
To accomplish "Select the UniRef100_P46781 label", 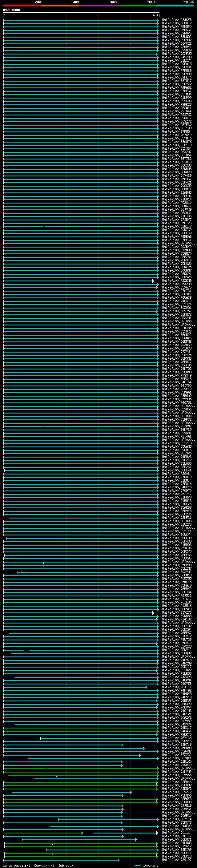I will point(177,403).
